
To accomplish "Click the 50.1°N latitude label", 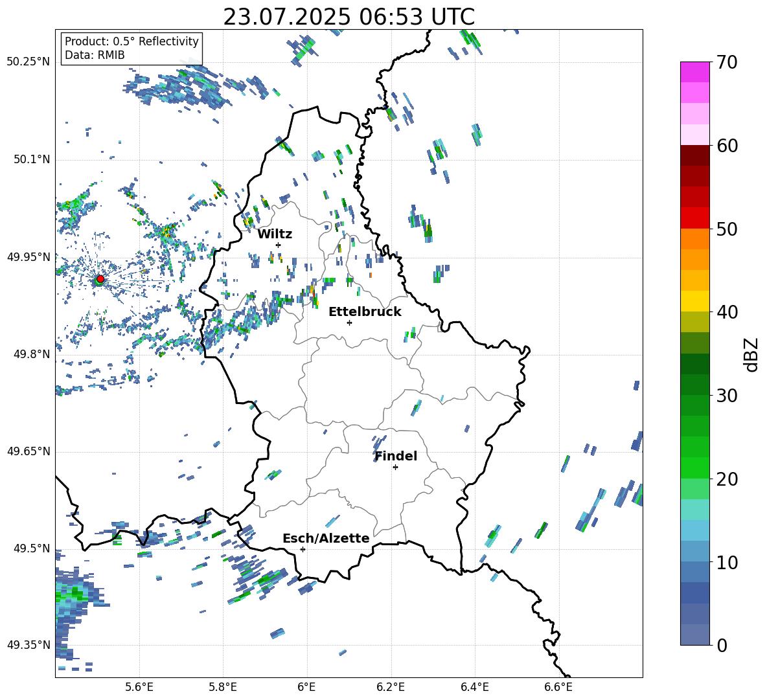I will (31, 160).
